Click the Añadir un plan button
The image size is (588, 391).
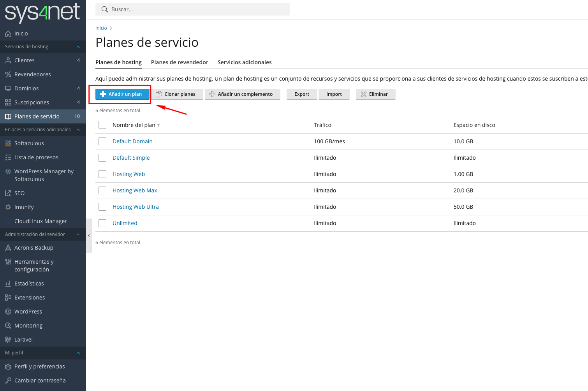pos(122,94)
